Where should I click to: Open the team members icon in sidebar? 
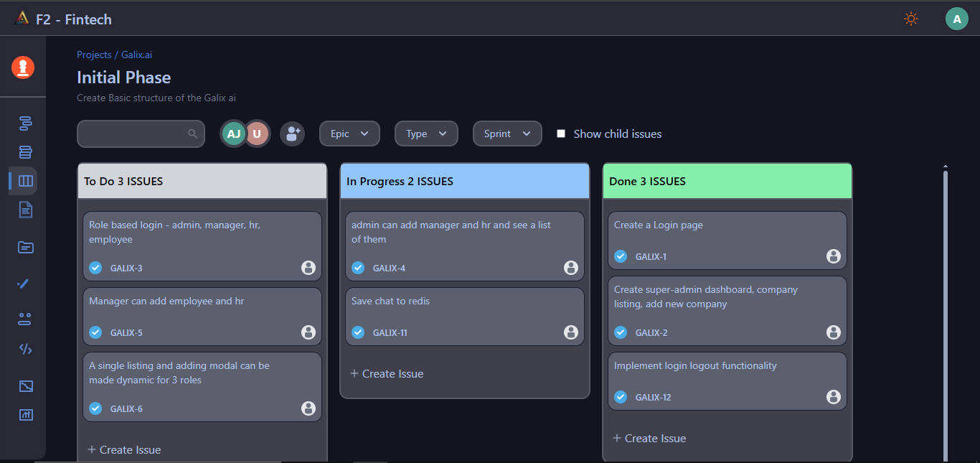click(24, 318)
